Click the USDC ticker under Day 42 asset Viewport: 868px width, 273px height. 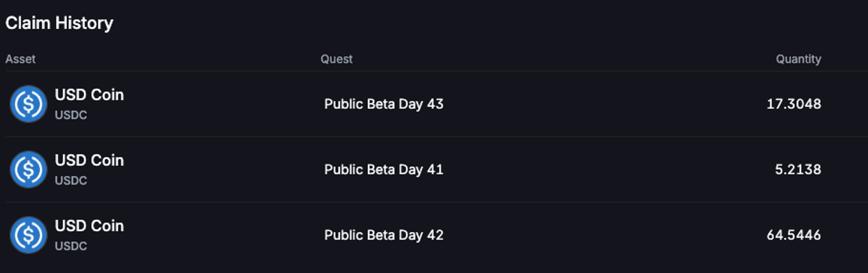71,246
